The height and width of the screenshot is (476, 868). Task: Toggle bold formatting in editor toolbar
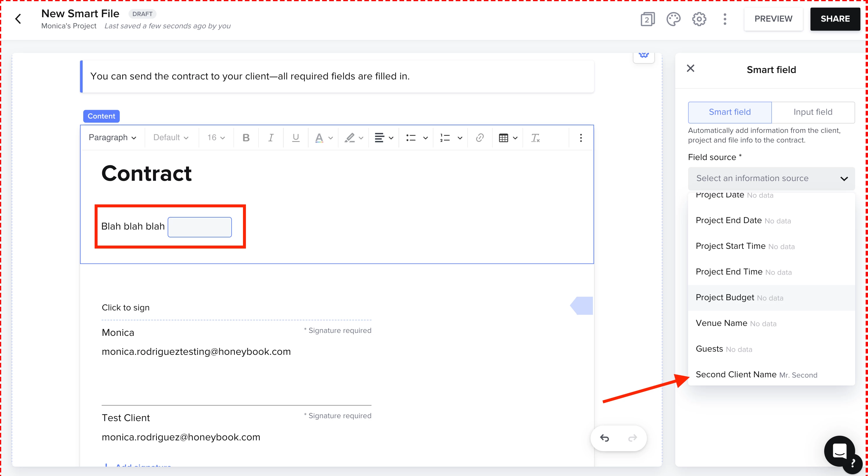point(246,138)
